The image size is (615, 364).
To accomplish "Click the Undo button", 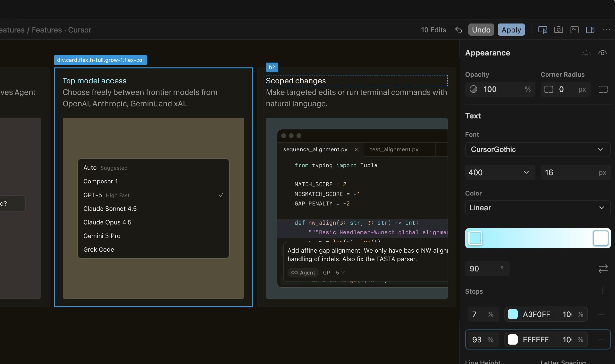I will (481, 30).
